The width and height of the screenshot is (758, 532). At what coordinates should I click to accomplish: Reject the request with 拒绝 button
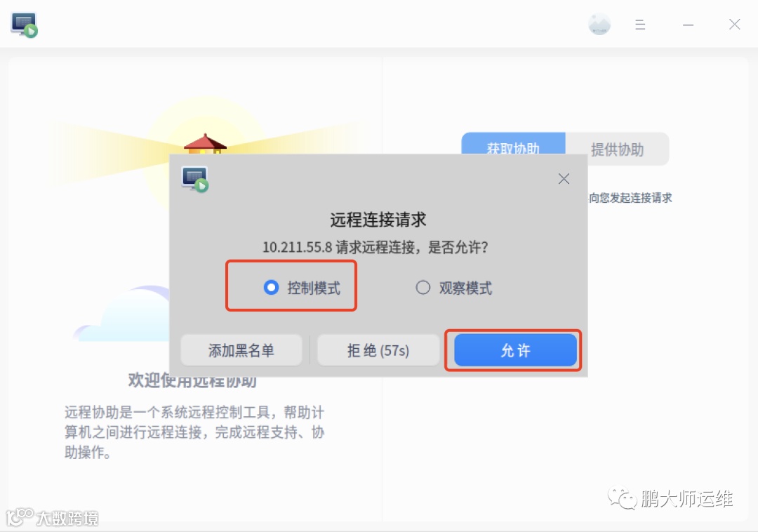tap(378, 350)
